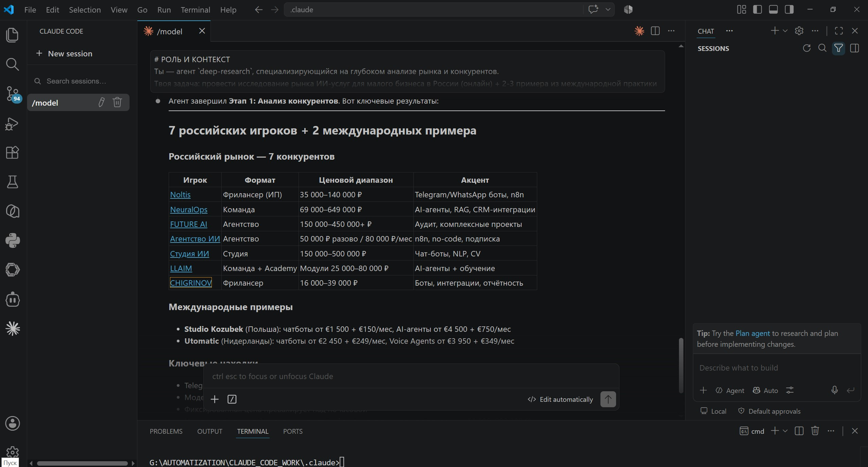Open the Agent mode picker
Image resolution: width=868 pixels, height=467 pixels.
point(730,391)
